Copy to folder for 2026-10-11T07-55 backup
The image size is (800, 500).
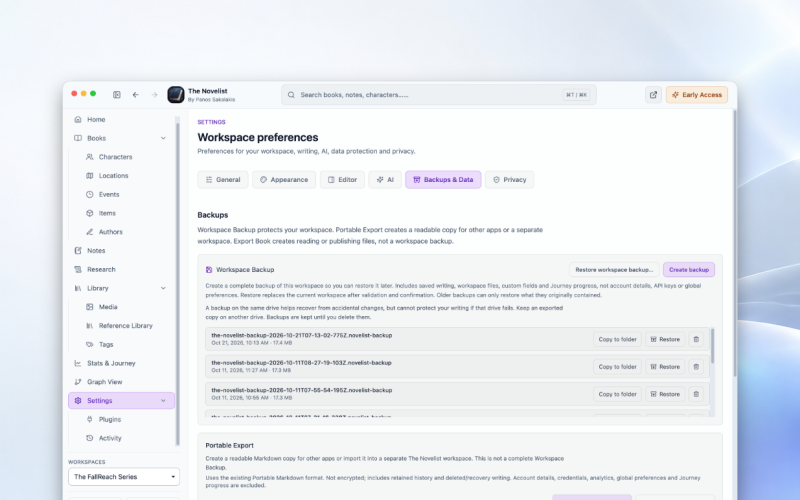617,394
